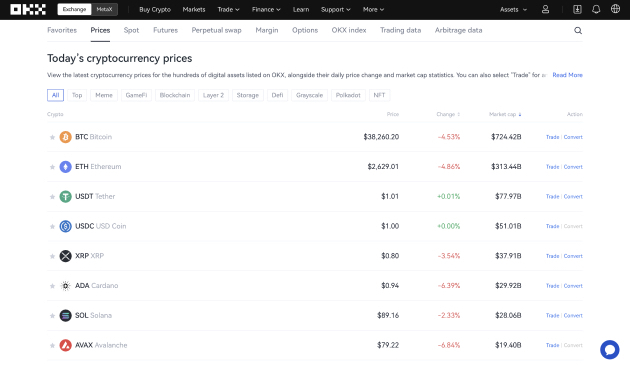630x365 pixels.
Task: Open the search magnifier icon
Action: [578, 31]
